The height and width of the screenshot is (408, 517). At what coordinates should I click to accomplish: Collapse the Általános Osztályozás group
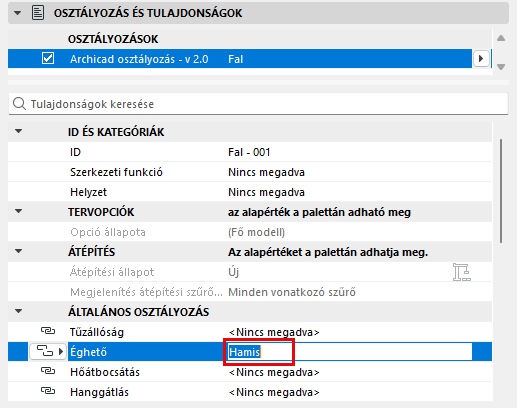[x=19, y=311]
